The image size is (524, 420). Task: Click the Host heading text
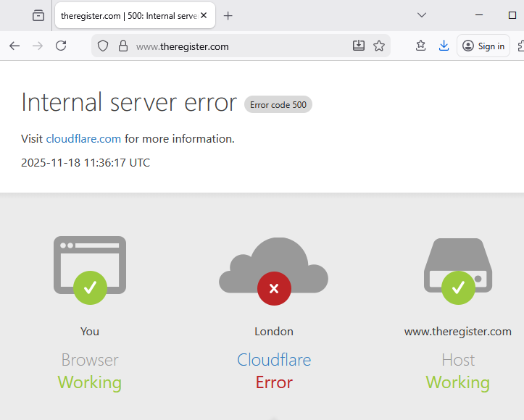point(458,360)
